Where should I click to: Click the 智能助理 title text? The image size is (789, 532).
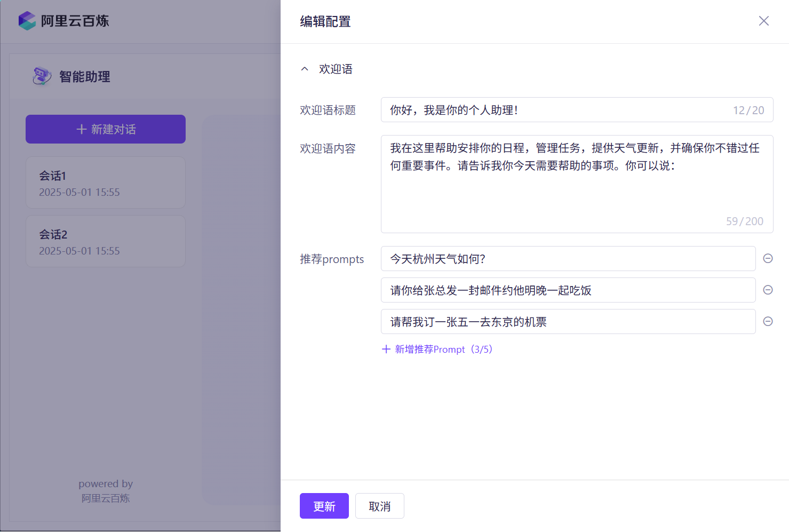click(x=85, y=77)
